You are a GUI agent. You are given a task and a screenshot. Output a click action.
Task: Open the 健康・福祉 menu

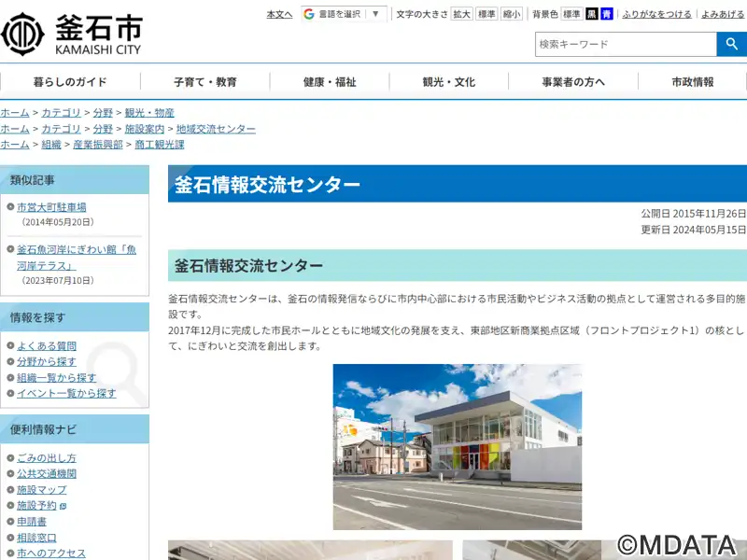[x=330, y=82]
